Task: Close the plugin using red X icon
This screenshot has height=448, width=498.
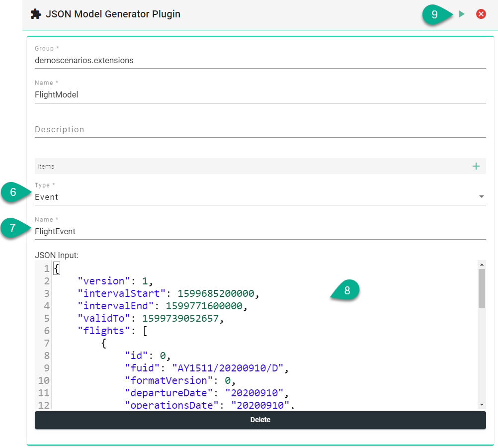Action: click(x=481, y=14)
